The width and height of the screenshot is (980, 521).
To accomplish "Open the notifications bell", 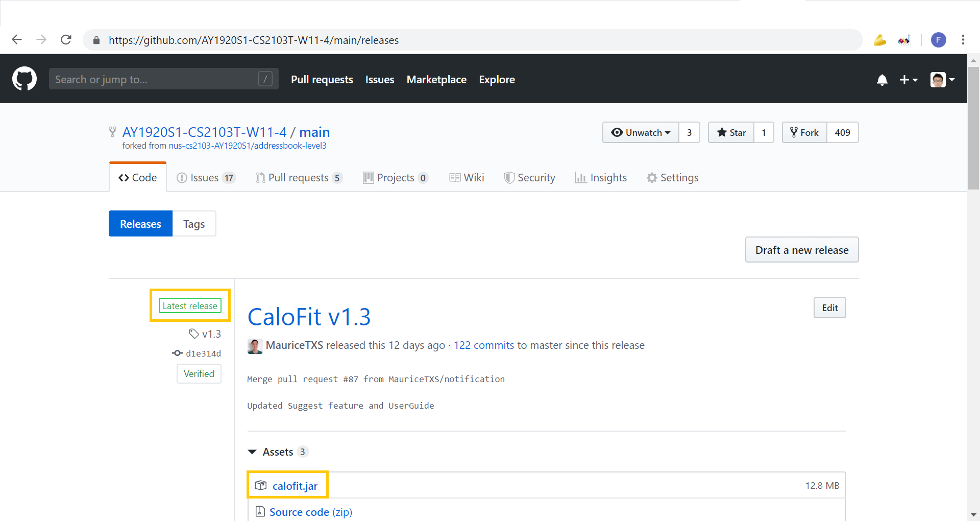I will click(882, 80).
